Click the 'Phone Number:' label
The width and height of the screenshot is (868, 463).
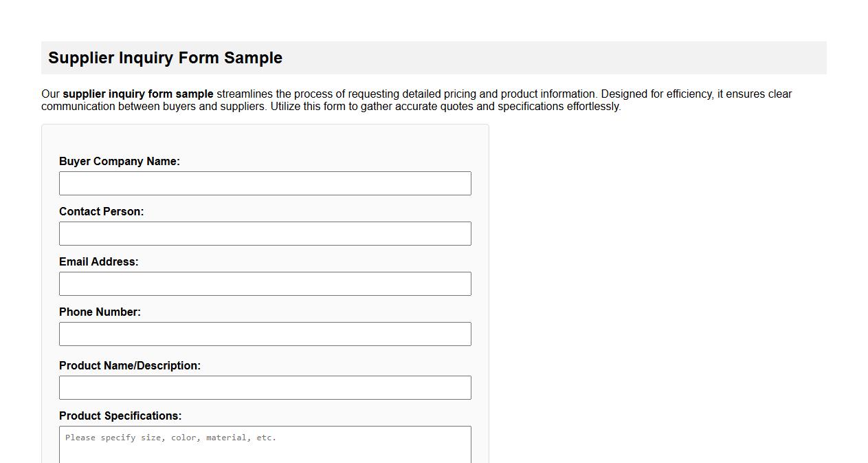(100, 312)
